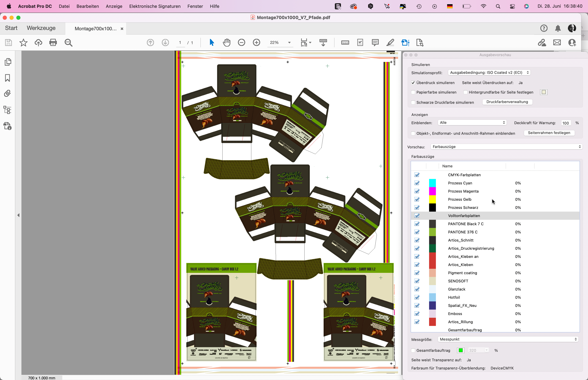Add file to starred with star icon
Image resolution: width=588 pixels, height=380 pixels.
[23, 43]
